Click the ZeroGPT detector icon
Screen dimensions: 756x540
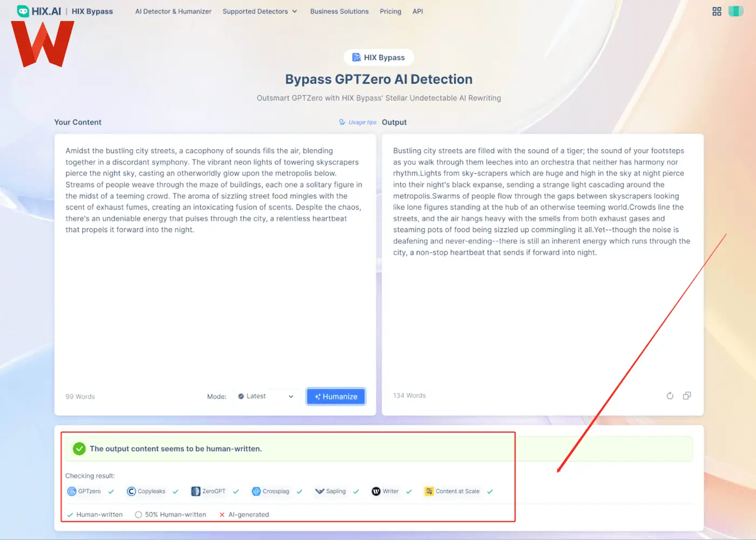(x=195, y=491)
